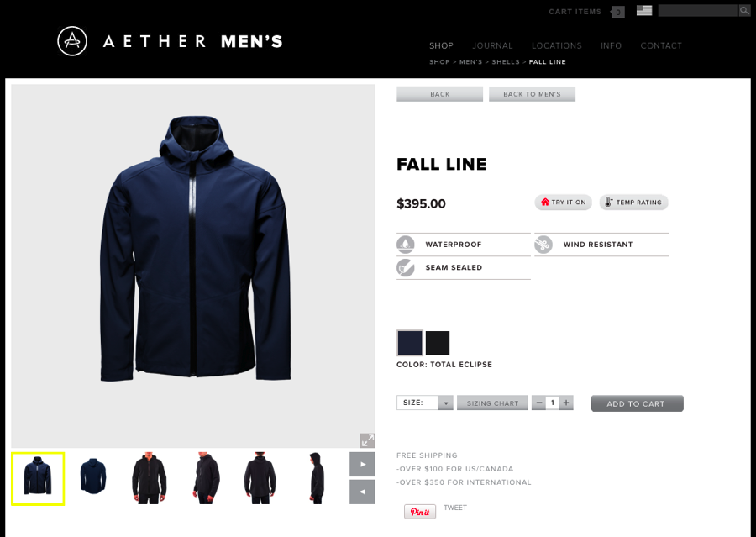Increase quantity with plus button

pyautogui.click(x=566, y=403)
